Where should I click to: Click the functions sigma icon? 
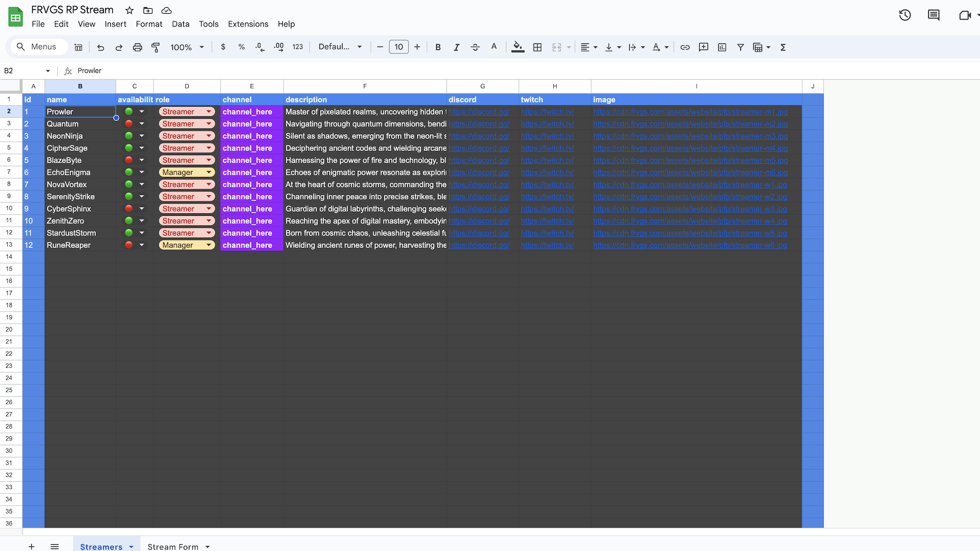point(783,47)
